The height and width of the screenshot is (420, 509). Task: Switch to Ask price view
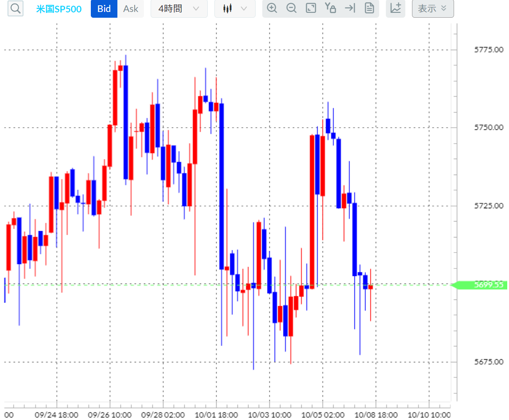tap(131, 9)
